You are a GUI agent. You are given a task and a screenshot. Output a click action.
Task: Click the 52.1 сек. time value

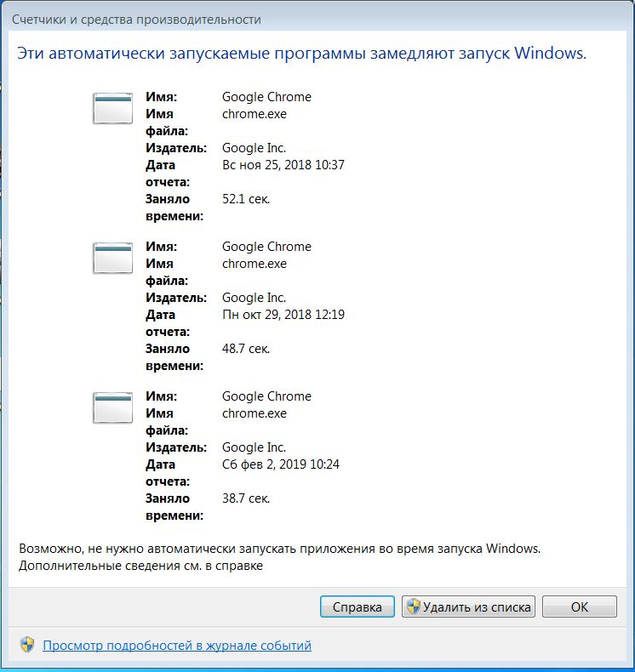pos(246,199)
